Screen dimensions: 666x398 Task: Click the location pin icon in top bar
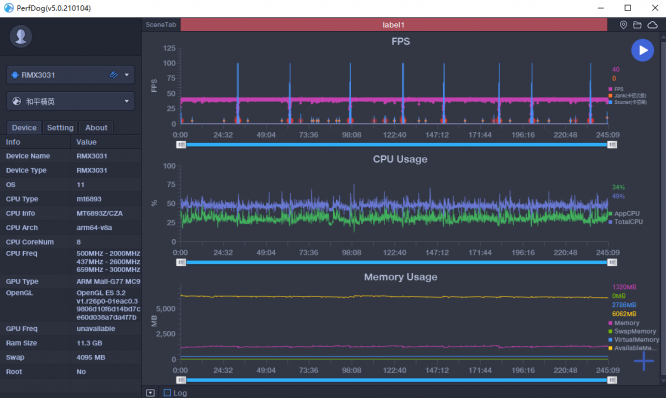coord(623,25)
